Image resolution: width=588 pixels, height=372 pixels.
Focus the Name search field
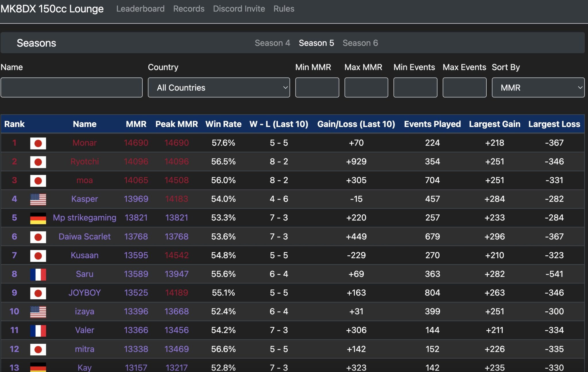(71, 87)
